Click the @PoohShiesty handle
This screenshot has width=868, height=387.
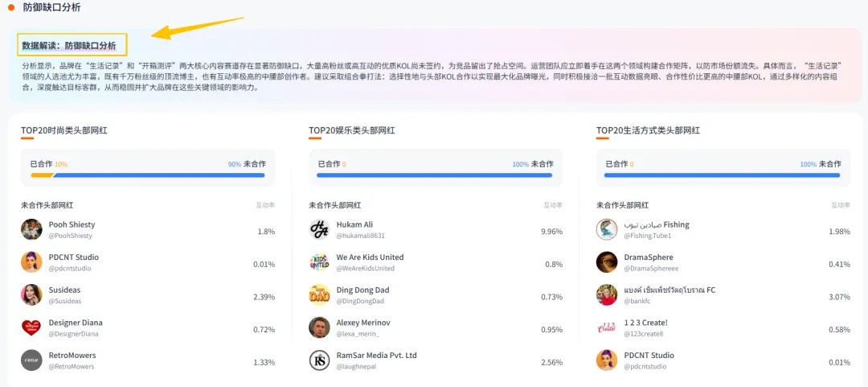pyautogui.click(x=70, y=236)
